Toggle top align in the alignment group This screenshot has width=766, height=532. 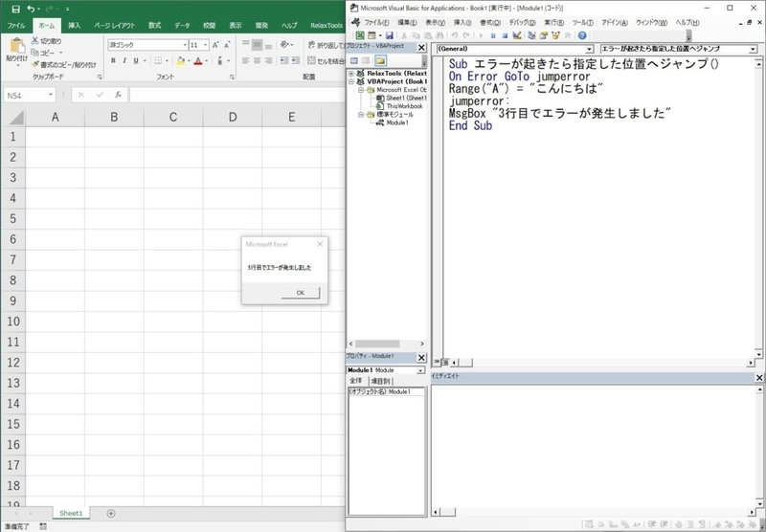pos(246,45)
